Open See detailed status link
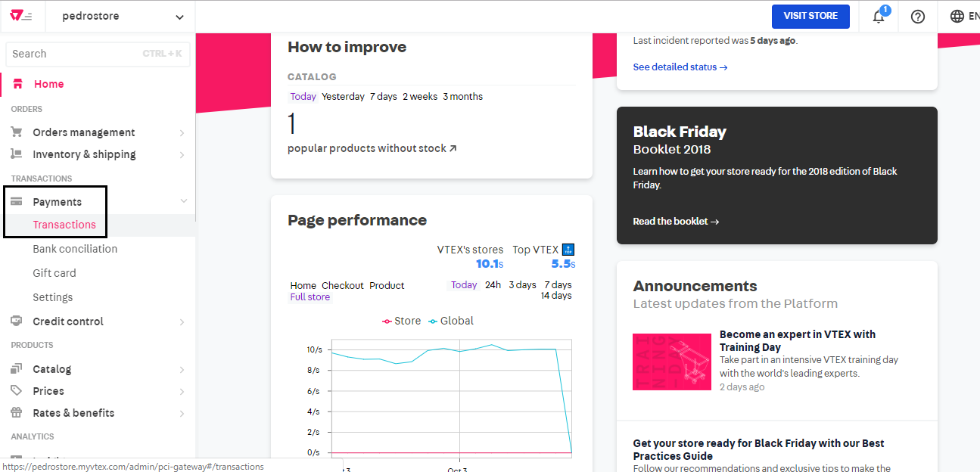This screenshot has height=472, width=980. (680, 67)
